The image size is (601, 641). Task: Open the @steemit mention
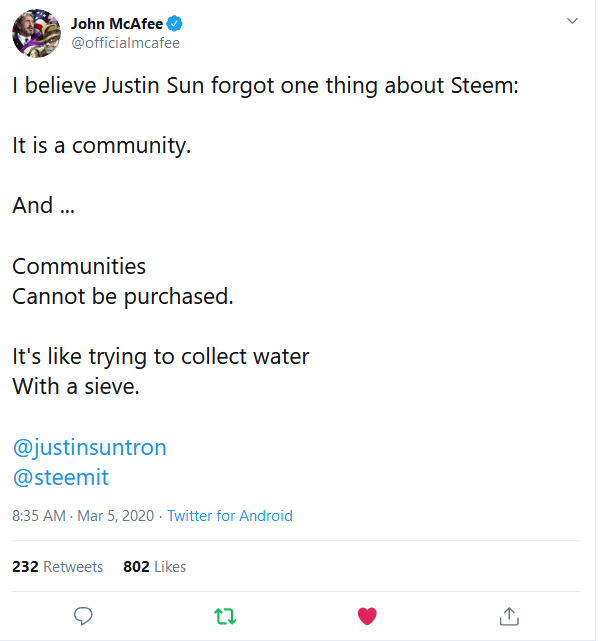pyautogui.click(x=60, y=477)
